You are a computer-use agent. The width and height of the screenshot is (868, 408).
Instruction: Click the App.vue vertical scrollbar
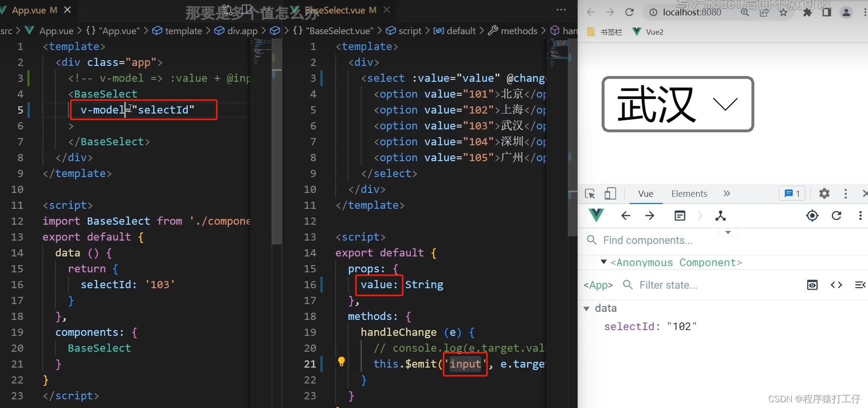pyautogui.click(x=277, y=141)
